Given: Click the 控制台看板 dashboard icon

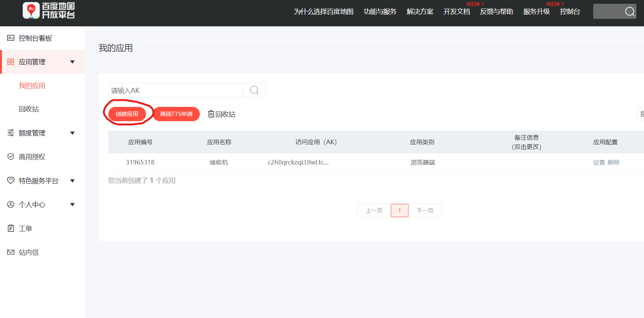Looking at the screenshot, I should (11, 38).
